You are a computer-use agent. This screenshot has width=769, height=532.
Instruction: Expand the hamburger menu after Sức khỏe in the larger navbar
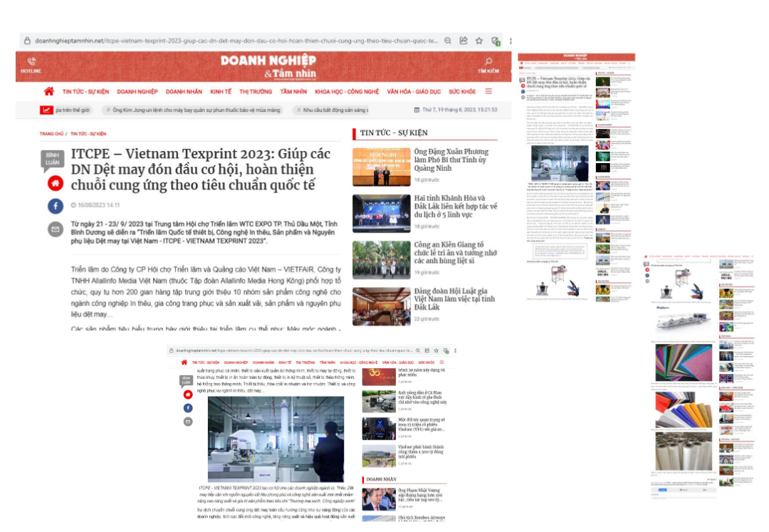click(488, 91)
